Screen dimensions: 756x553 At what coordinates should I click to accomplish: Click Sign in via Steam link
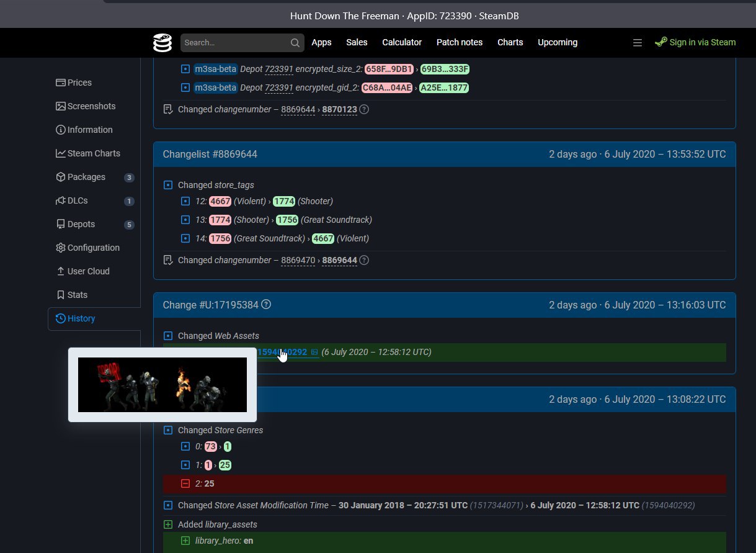[x=695, y=42]
